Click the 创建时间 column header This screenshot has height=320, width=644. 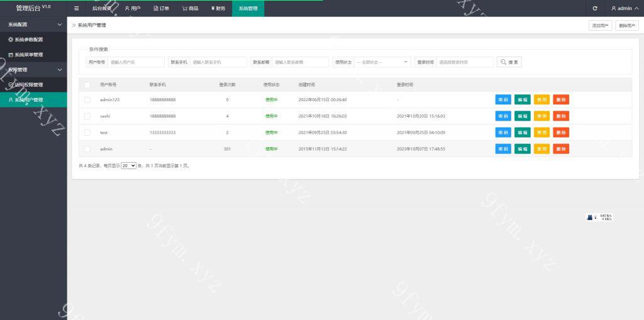pos(306,85)
